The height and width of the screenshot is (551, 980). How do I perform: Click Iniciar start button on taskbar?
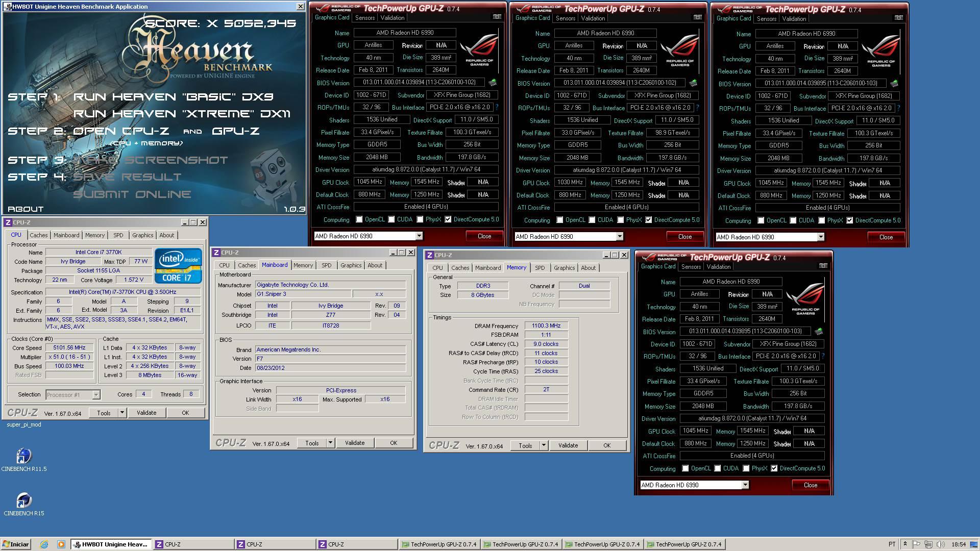[x=15, y=544]
